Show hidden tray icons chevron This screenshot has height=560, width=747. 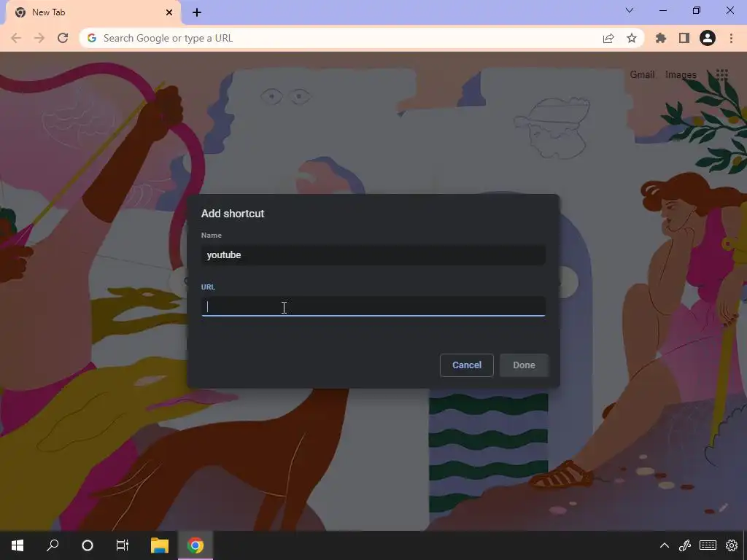coord(664,545)
